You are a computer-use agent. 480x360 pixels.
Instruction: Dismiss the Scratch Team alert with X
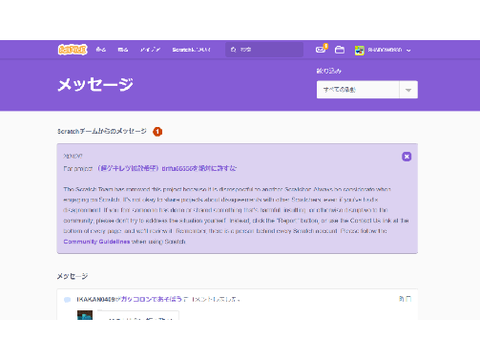(x=406, y=156)
